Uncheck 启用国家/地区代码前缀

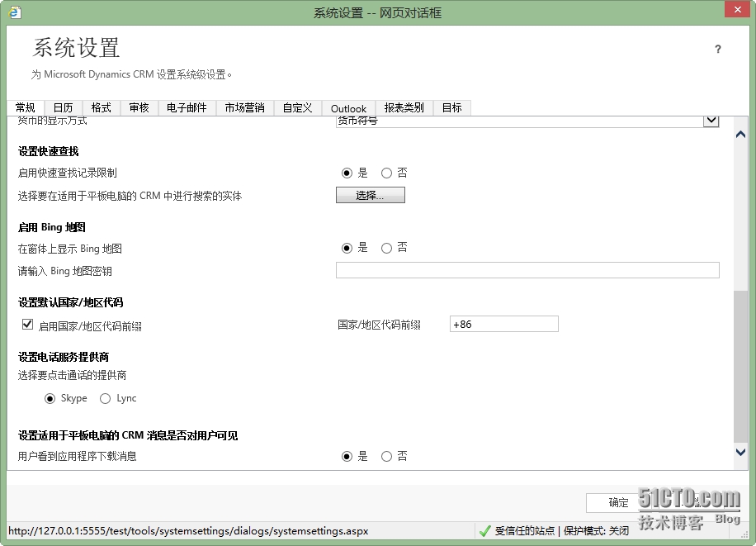[x=28, y=323]
